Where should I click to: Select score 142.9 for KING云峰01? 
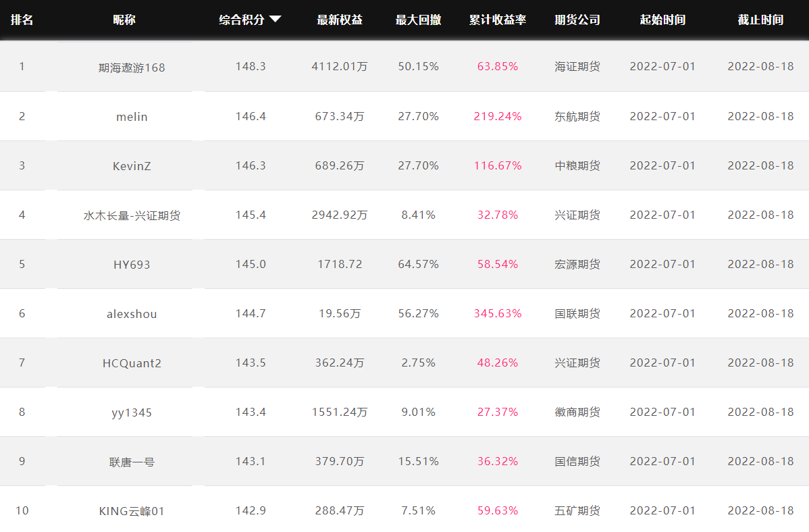pos(251,510)
